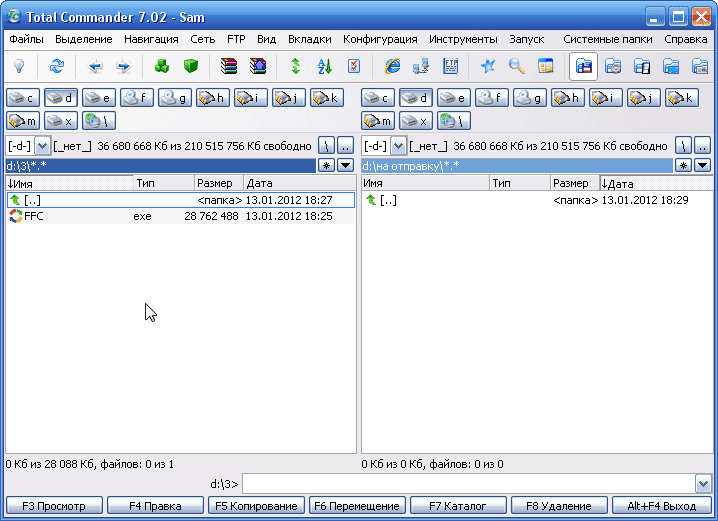This screenshot has width=718, height=521.
Task: Sort left panel by Размер column
Action: click(218, 183)
